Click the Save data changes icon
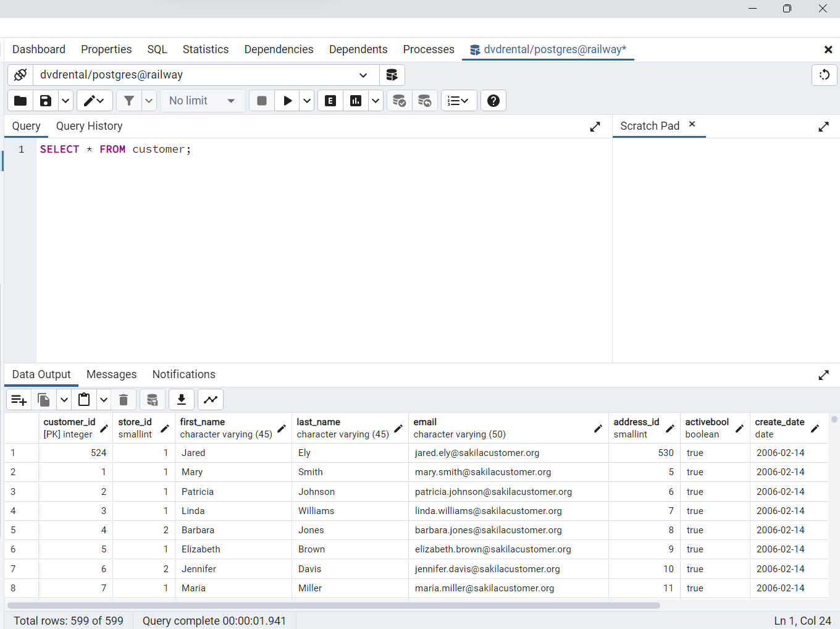840x629 pixels. pos(153,400)
